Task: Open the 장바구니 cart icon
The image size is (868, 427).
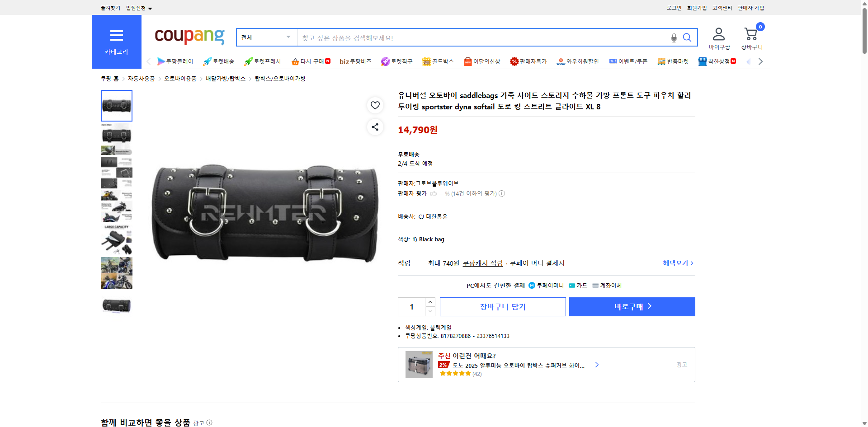Action: coord(750,33)
